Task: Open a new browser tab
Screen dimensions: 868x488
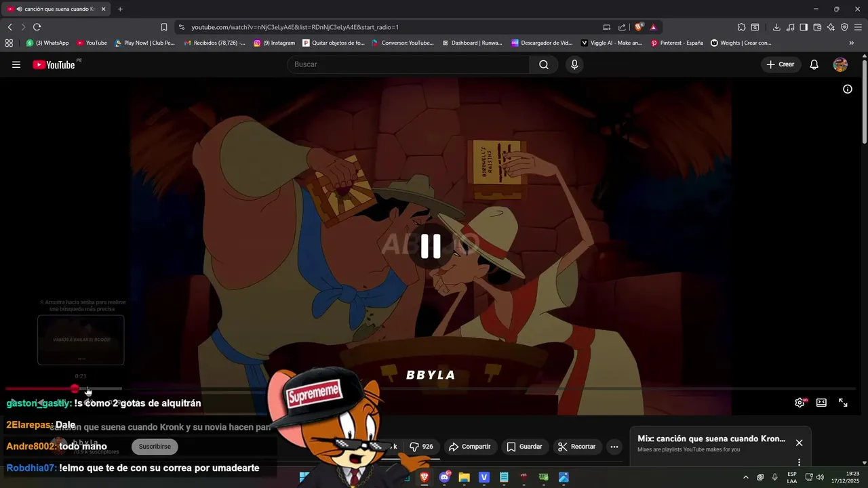Action: click(x=120, y=9)
